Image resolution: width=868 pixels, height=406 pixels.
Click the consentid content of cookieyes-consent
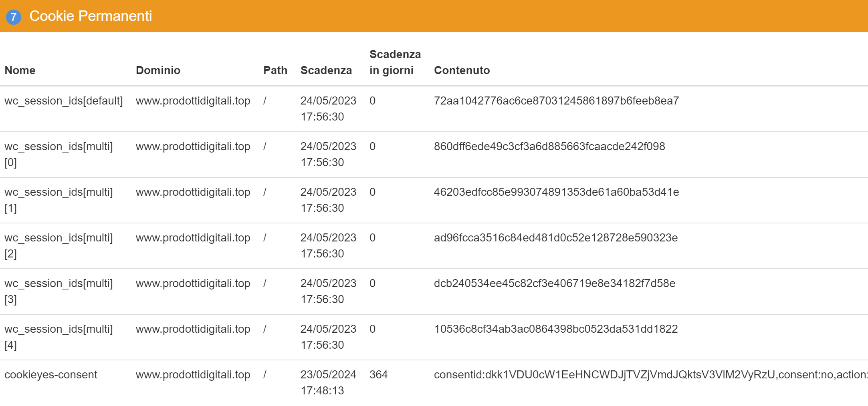click(x=651, y=375)
